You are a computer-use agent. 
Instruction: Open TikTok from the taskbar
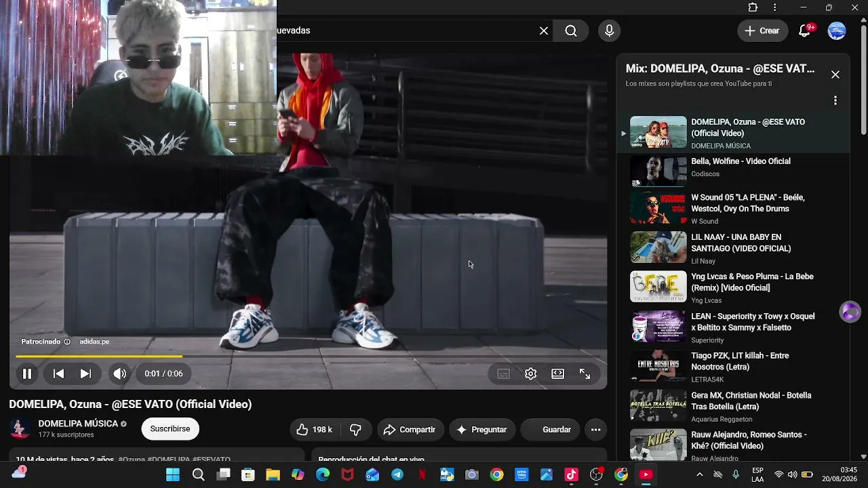pyautogui.click(x=571, y=474)
